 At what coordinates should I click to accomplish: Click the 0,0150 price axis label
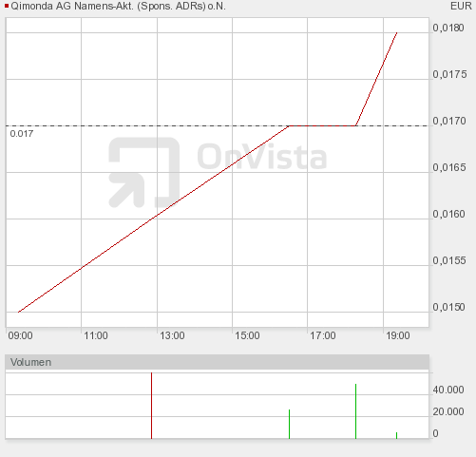pos(448,307)
